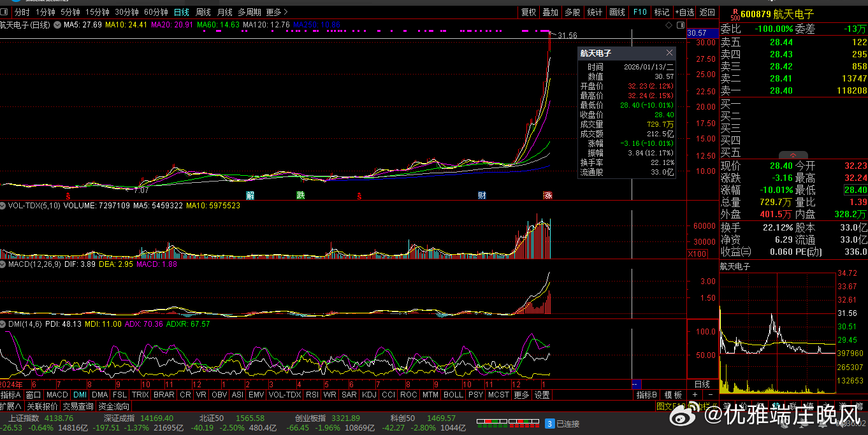Expand the 更多 periods menu
The height and width of the screenshot is (435, 868).
277,12
